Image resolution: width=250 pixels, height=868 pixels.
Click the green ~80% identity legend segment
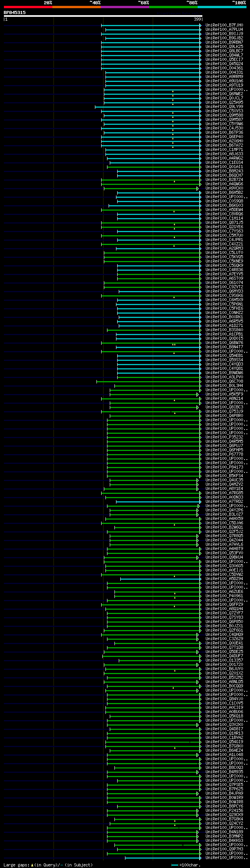[x=173, y=7]
